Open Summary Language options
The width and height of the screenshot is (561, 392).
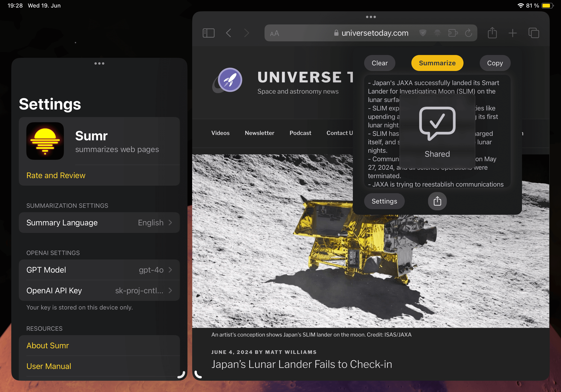pyautogui.click(x=99, y=222)
